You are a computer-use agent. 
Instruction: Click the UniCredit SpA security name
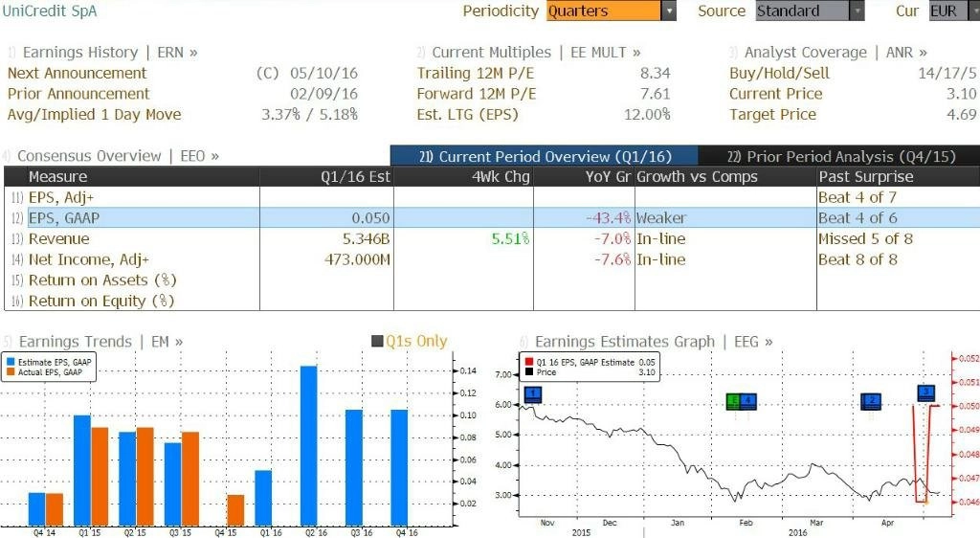(50, 11)
